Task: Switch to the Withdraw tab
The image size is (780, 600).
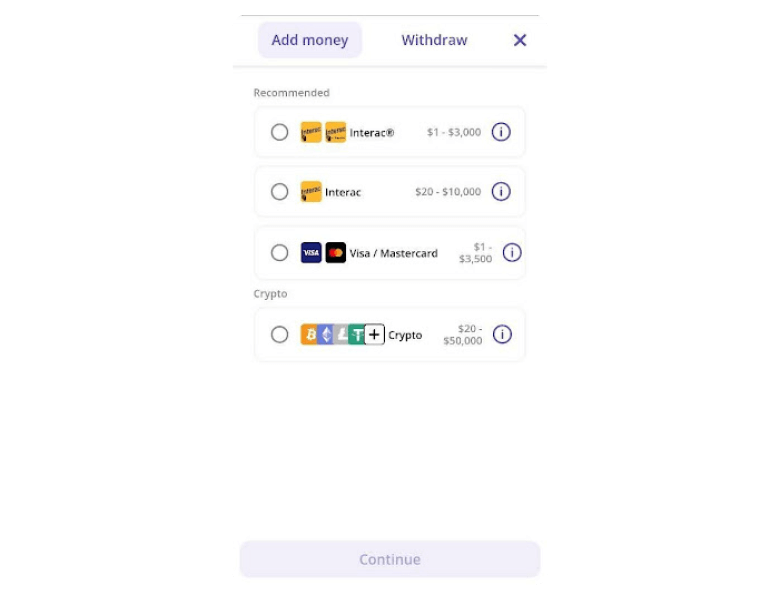Action: point(434,40)
